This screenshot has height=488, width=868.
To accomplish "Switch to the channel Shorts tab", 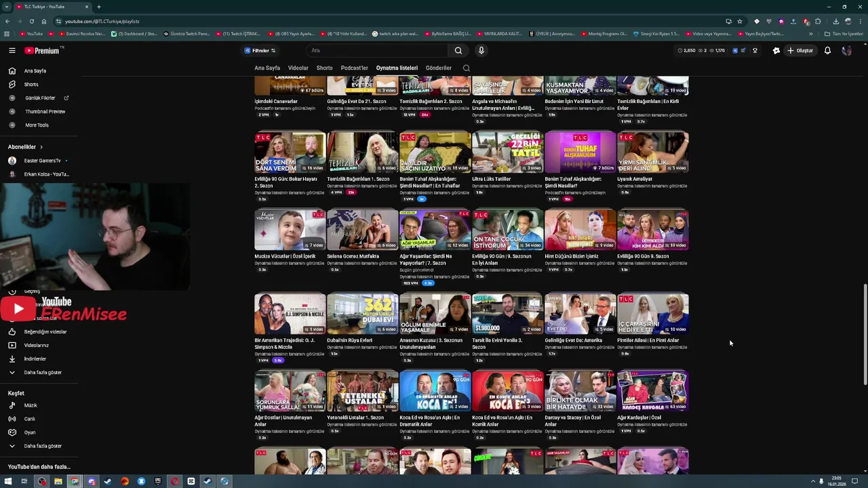I will (x=324, y=68).
